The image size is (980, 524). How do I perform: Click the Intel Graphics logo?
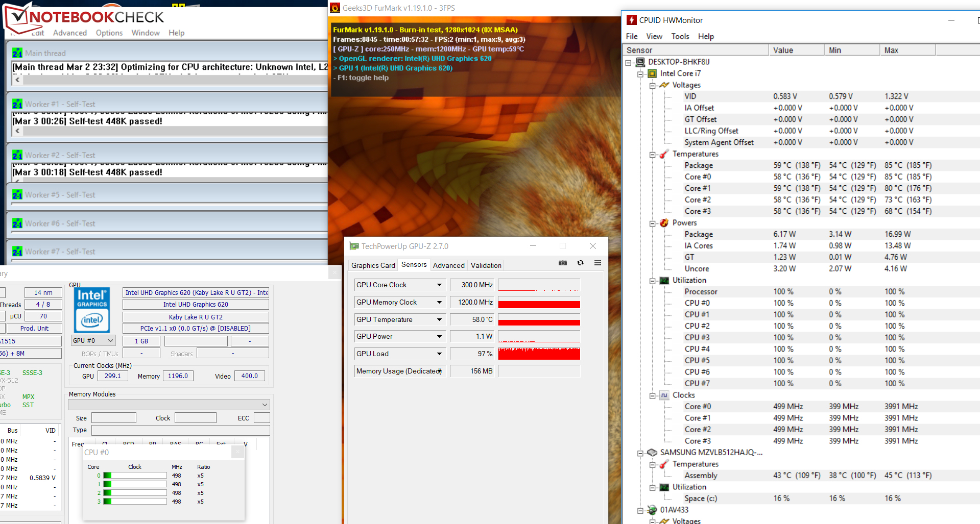(x=92, y=310)
